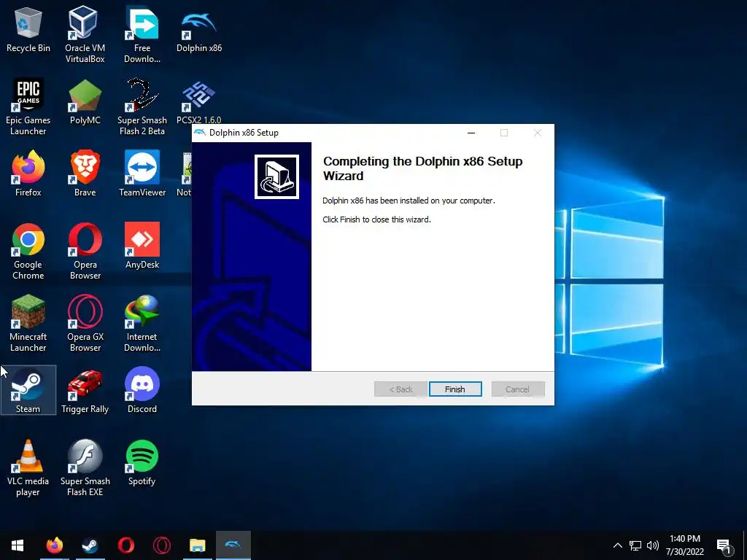The width and height of the screenshot is (747, 560).
Task: Open File Explorer from the taskbar
Action: point(197,545)
